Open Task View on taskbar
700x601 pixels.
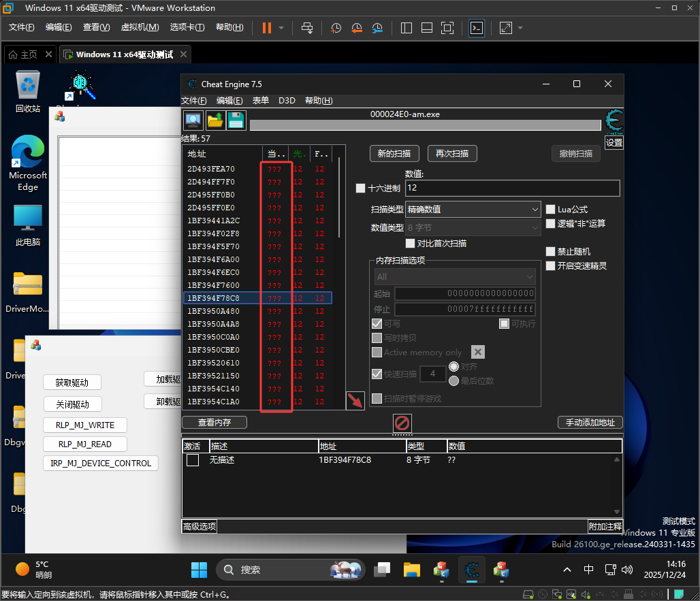click(382, 570)
